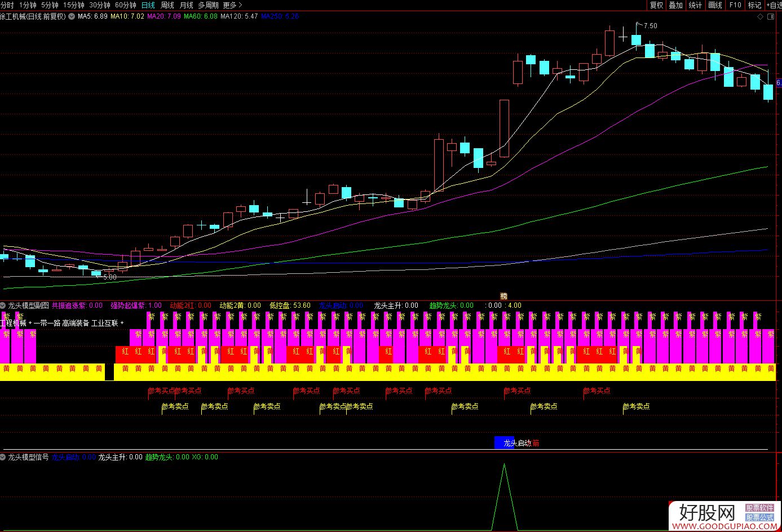782x532 pixels.
Task: Open the 统计 statistics tool
Action: click(696, 5)
